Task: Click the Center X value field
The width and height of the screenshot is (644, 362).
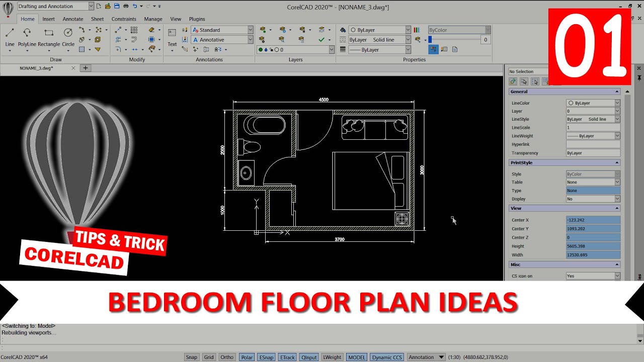Action: tap(593, 220)
